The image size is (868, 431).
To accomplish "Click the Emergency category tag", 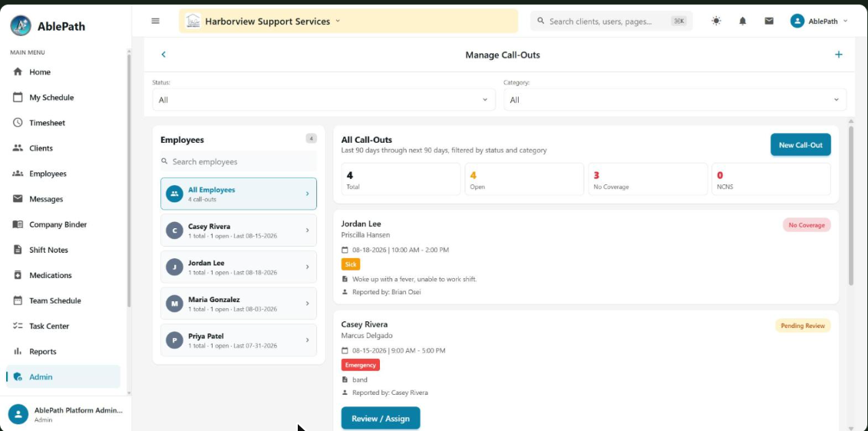I will (x=361, y=365).
